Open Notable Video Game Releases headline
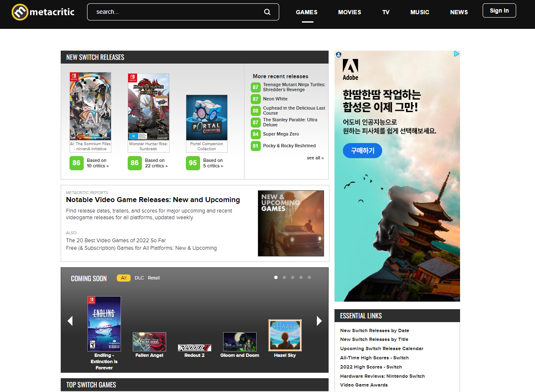The width and height of the screenshot is (535, 392). click(x=153, y=200)
